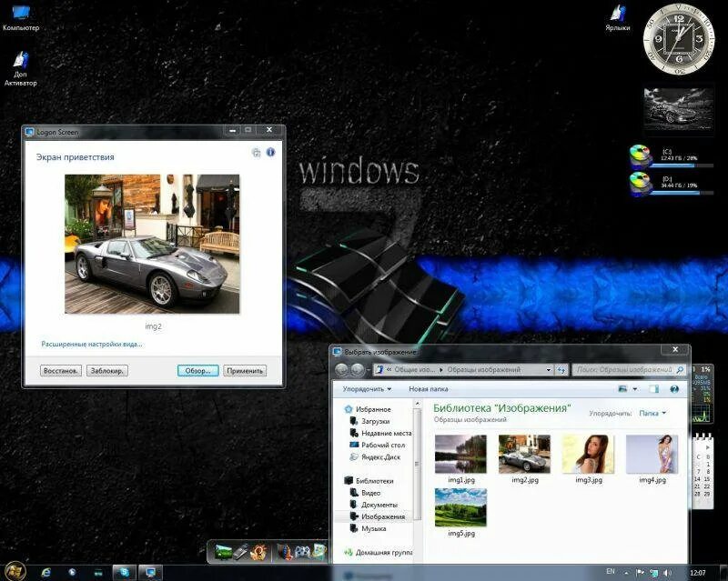728x581 pixels.
Task: Open the Папка arrange-by dropdown
Action: coord(652,413)
